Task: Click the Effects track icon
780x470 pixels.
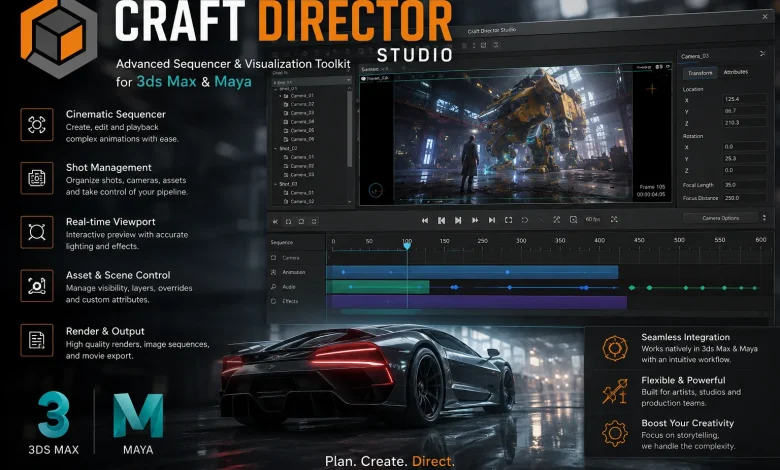Action: [273, 301]
